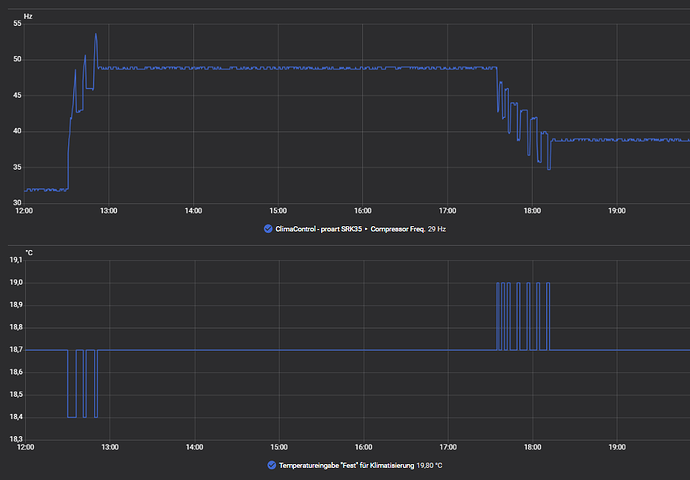The image size is (690, 480).
Task: Click the ClimaControl - proart SRK35 legend label
Action: tap(319, 229)
